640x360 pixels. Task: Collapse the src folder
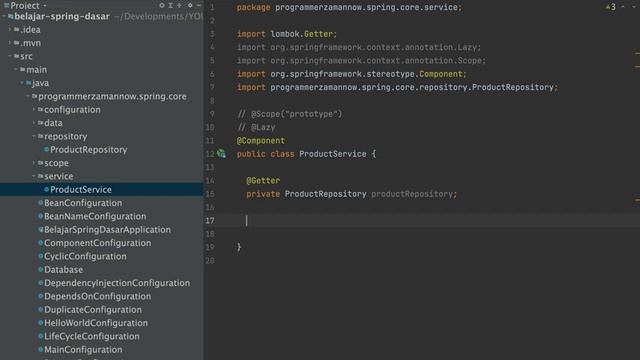coord(10,56)
